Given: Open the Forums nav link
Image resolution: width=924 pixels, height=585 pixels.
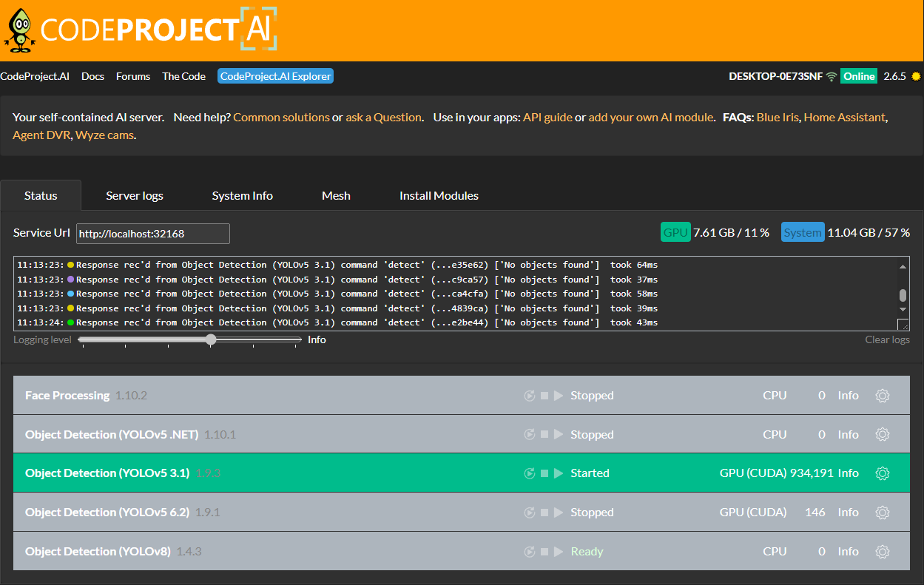Looking at the screenshot, I should 133,76.
